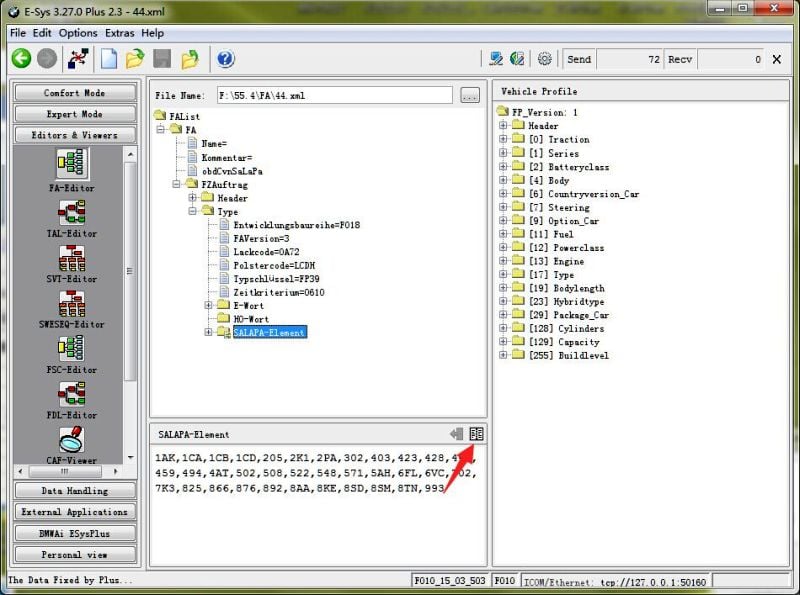
Task: Select Typschlüssel=FP39 entry
Action: [276, 279]
